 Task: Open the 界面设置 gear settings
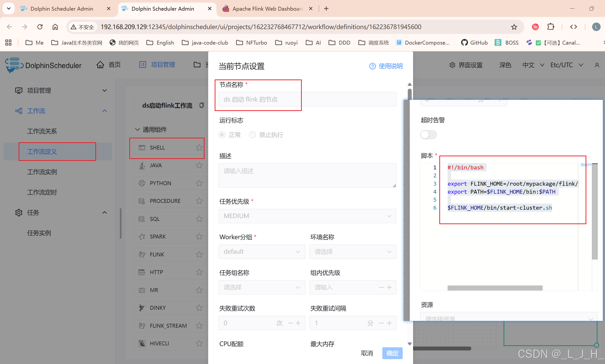pyautogui.click(x=452, y=65)
